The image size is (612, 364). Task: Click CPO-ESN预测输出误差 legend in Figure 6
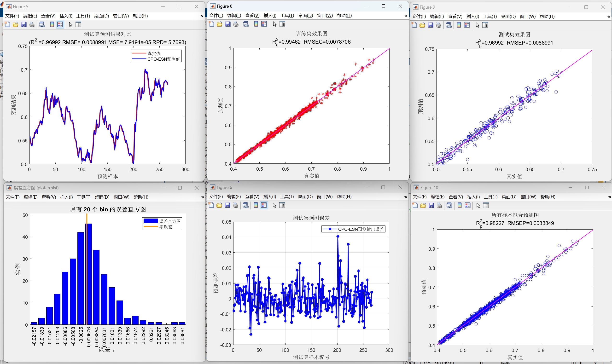point(353,229)
